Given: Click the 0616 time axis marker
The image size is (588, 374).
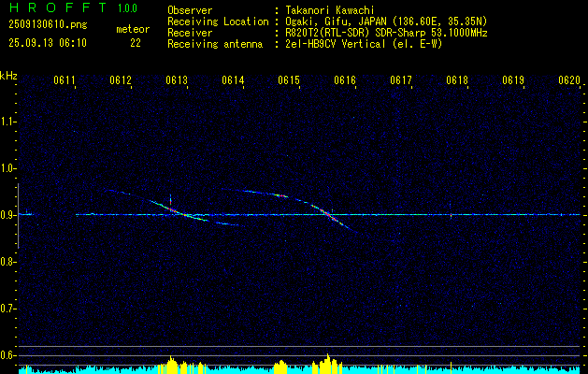Looking at the screenshot, I should [345, 80].
